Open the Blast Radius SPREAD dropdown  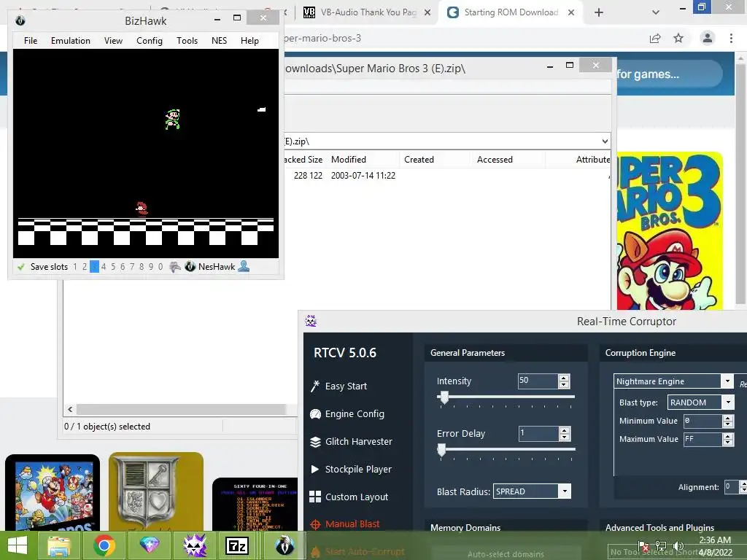(x=565, y=491)
